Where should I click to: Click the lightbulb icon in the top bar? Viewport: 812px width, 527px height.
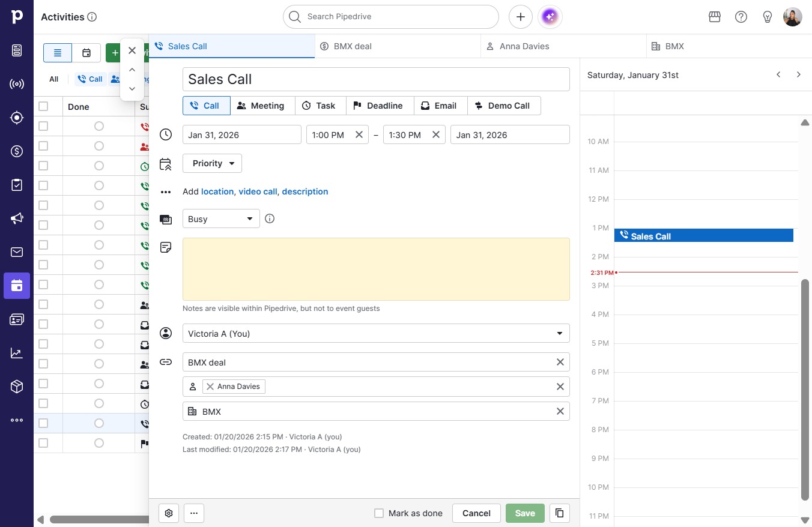click(768, 17)
